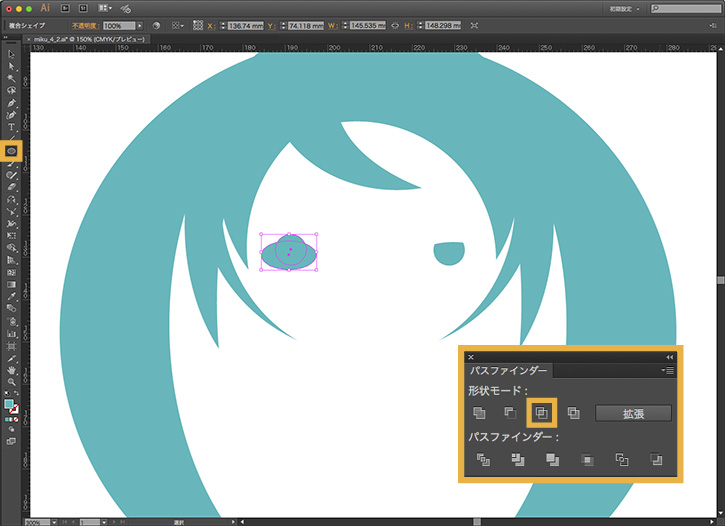This screenshot has width=725, height=526.
Task: Choose the reference point locator grid
Action: [198, 25]
